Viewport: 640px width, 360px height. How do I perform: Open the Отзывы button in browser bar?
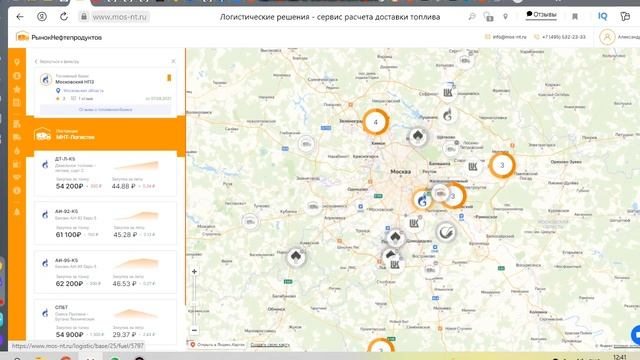point(541,15)
